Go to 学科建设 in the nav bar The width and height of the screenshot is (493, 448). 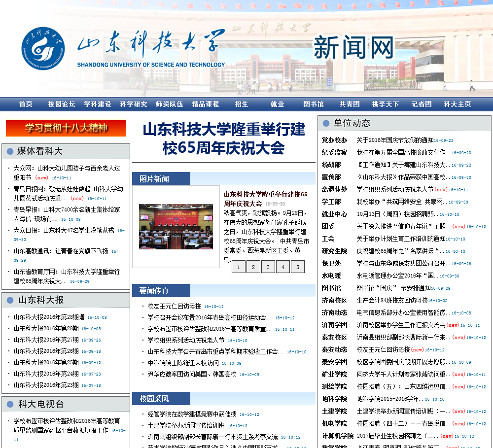[x=98, y=104]
